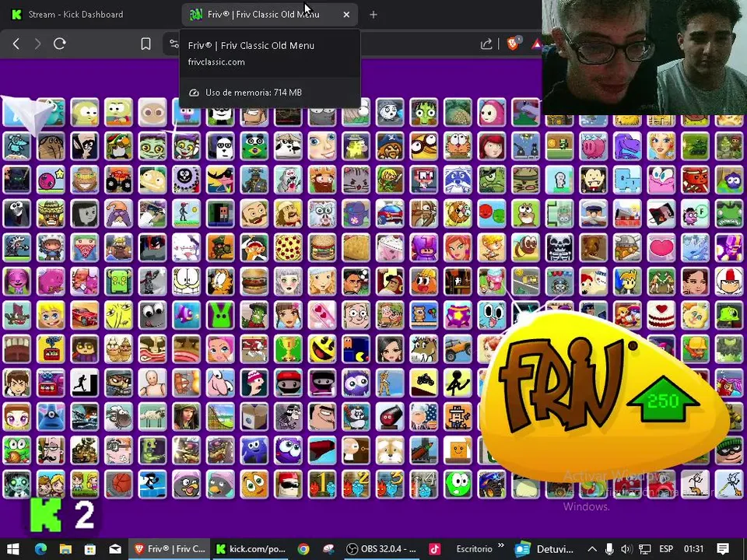Open the gold trophy game thumbnail
This screenshot has height=560, width=747.
click(288, 349)
